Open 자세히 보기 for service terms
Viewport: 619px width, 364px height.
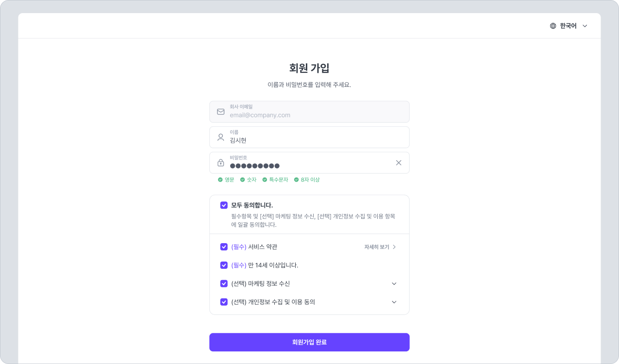click(x=380, y=247)
